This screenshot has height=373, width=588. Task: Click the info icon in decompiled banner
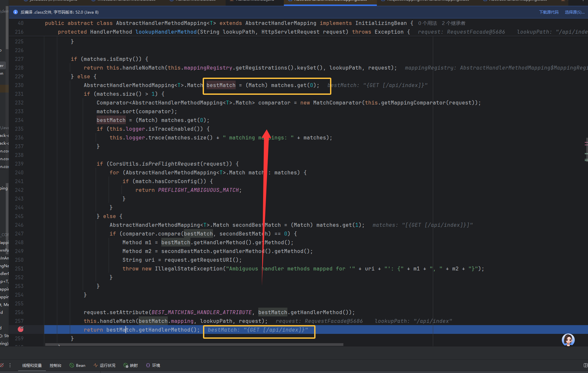[x=15, y=12]
